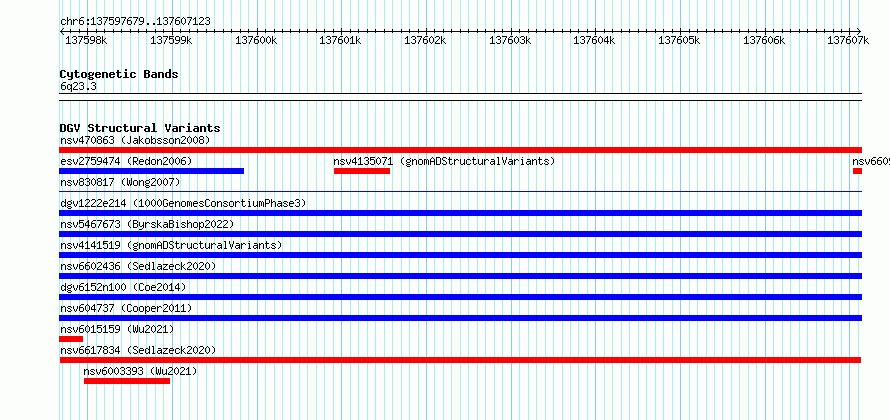Open nsv6617834 (Sedlazeck2020) label

coord(138,350)
